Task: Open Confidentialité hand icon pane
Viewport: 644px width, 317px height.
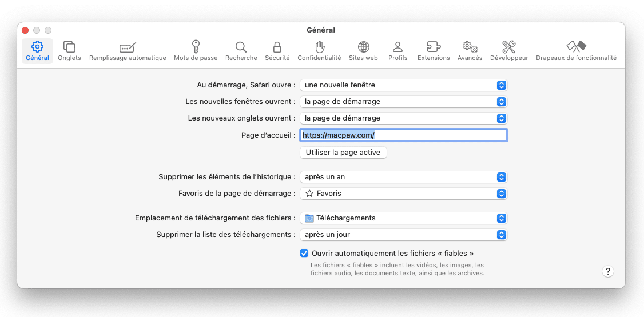Action: tap(319, 51)
